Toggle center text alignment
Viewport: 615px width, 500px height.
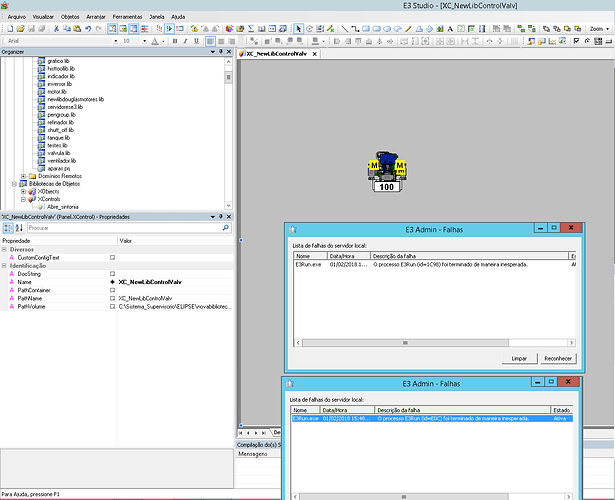(221, 41)
